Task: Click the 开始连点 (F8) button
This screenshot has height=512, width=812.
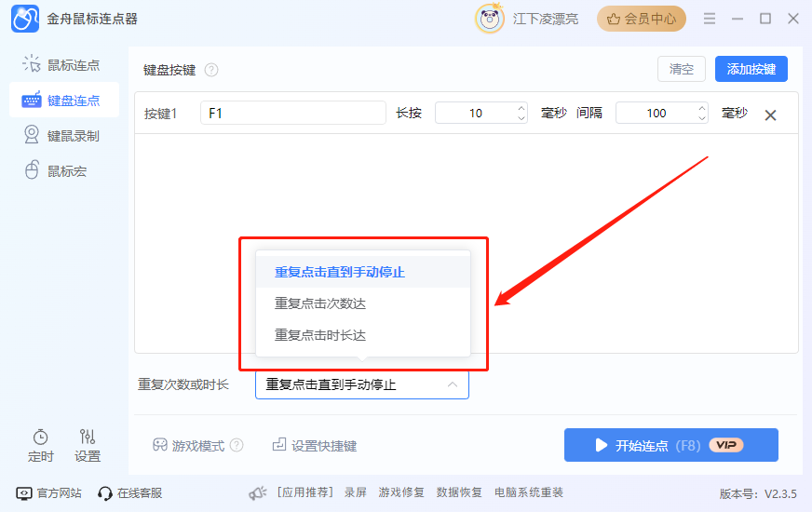Action: (671, 445)
